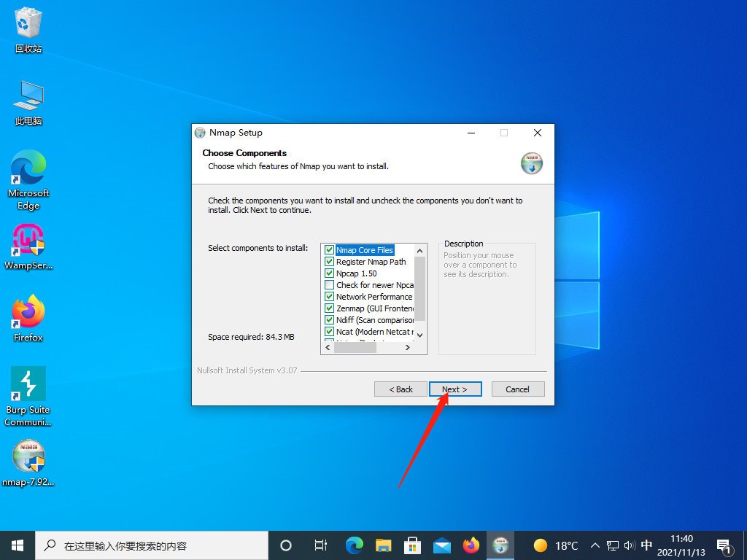
Task: Select the Nmap Setup taskbar icon
Action: (x=500, y=545)
